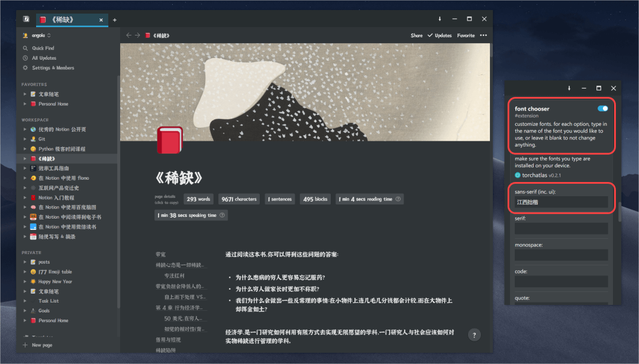639x364 pixels.
Task: Open Quick Find
Action: click(43, 48)
